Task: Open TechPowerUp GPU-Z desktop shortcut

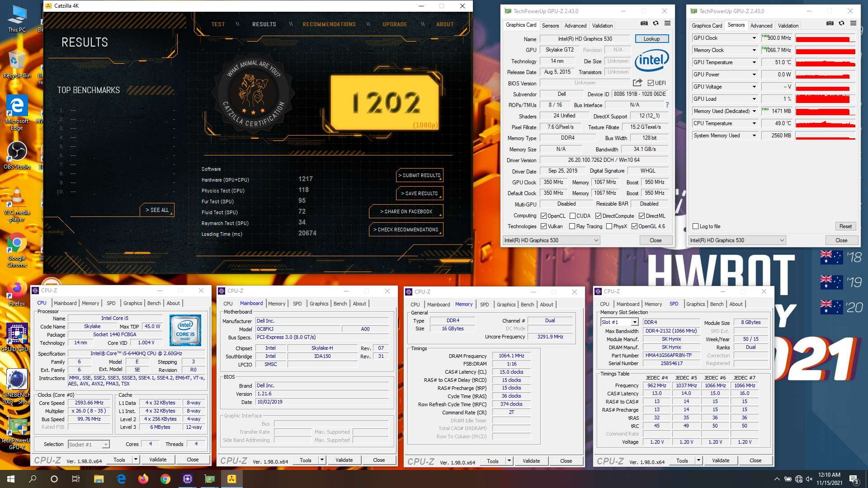Action: click(x=17, y=432)
